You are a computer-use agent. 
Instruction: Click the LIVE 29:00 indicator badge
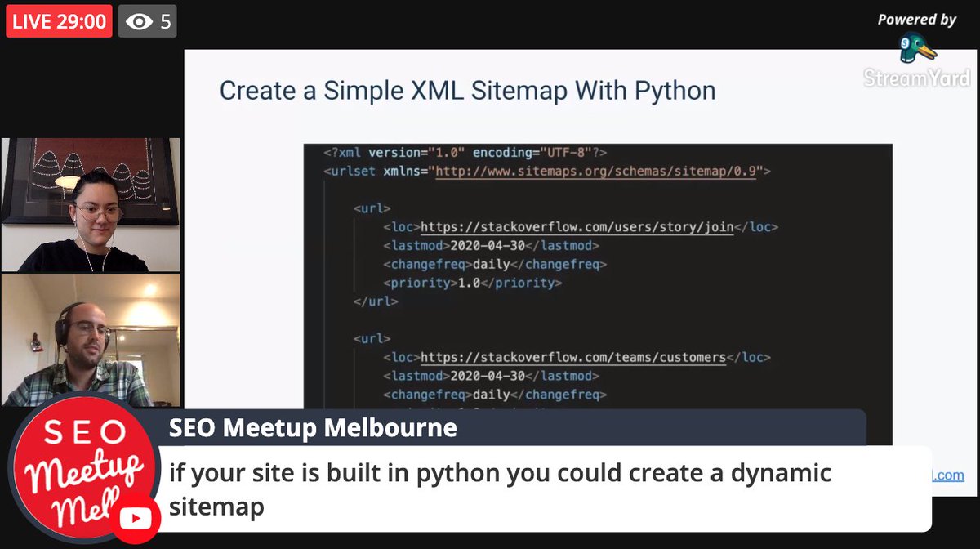(59, 21)
